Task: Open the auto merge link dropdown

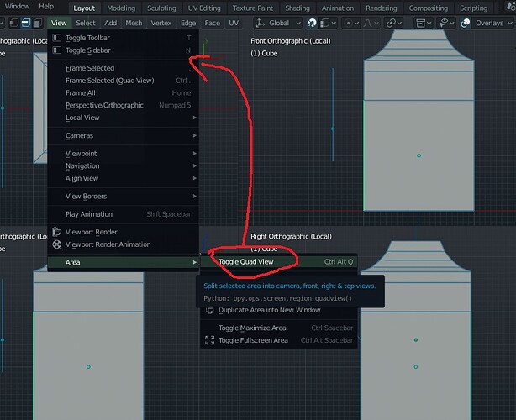Action: [394, 23]
